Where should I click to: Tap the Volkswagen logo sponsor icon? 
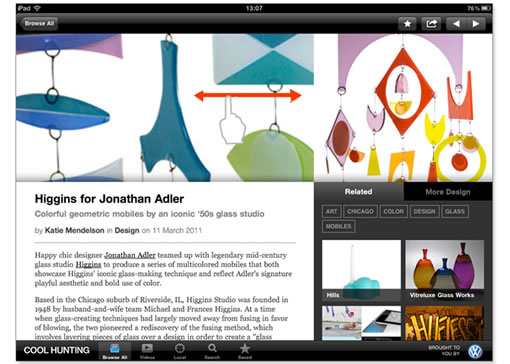coord(475,351)
